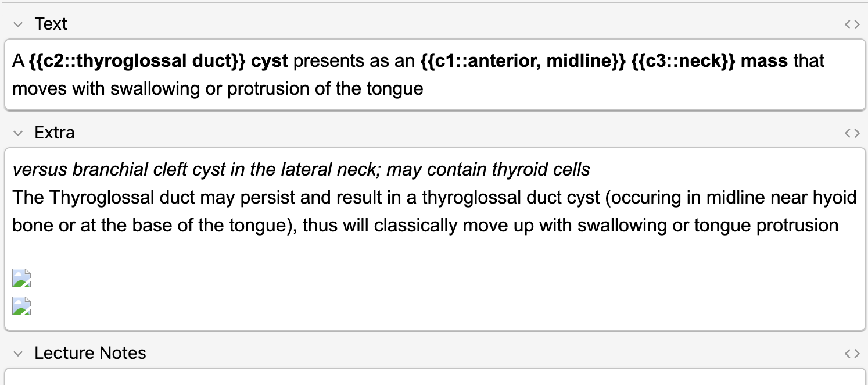The width and height of the screenshot is (868, 385).
Task: Collapse the Extra field with its chevron
Action: [18, 133]
